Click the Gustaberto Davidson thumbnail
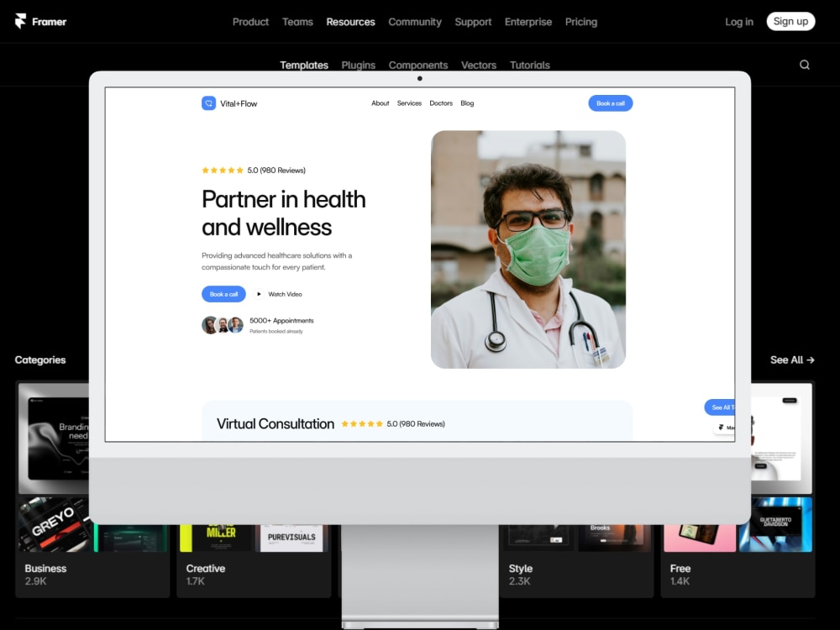Image resolution: width=840 pixels, height=630 pixels. [775, 524]
